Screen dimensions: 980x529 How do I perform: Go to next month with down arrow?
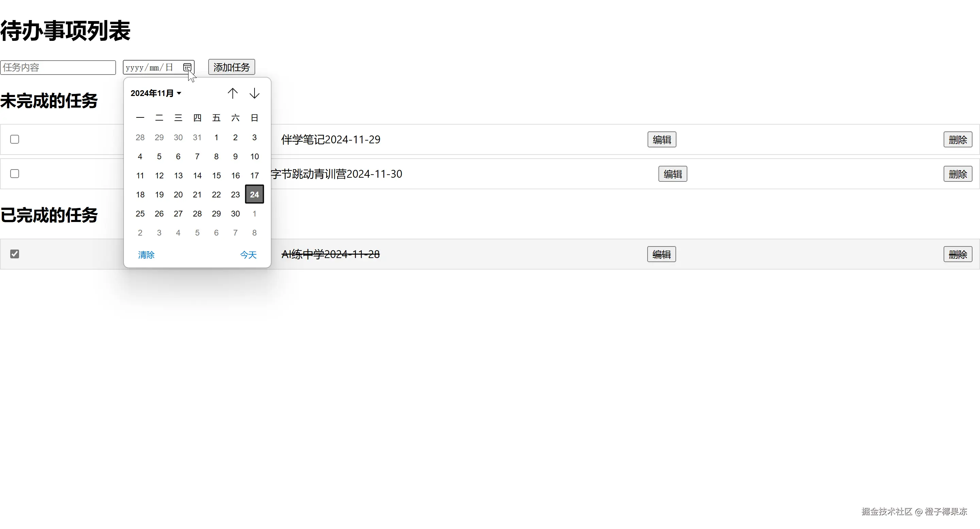point(255,93)
